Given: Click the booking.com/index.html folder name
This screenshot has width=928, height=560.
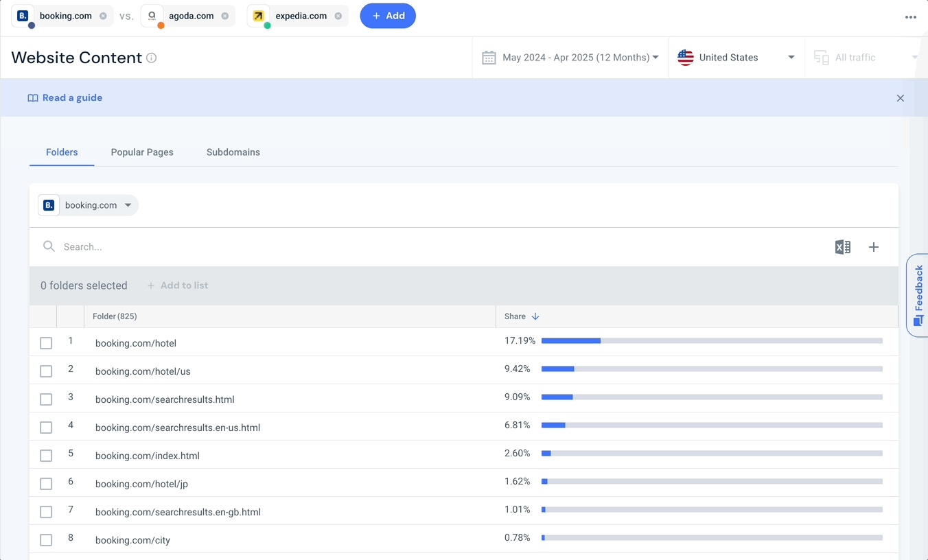Looking at the screenshot, I should click(148, 456).
